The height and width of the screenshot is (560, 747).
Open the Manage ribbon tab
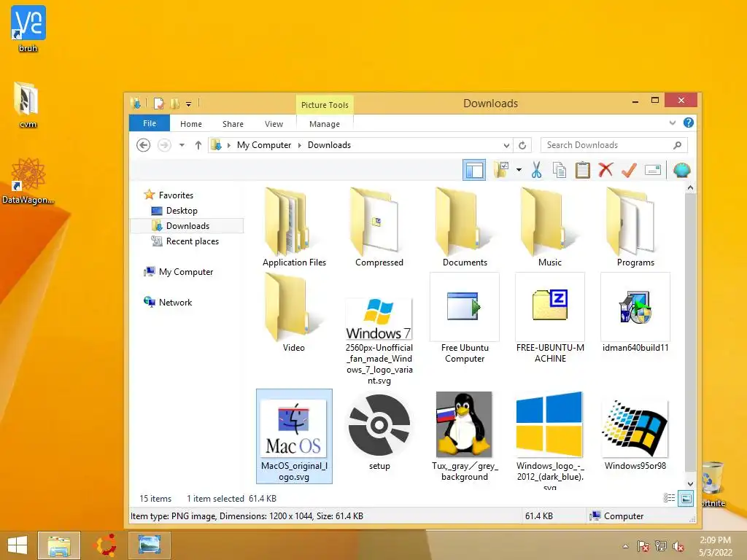(325, 124)
